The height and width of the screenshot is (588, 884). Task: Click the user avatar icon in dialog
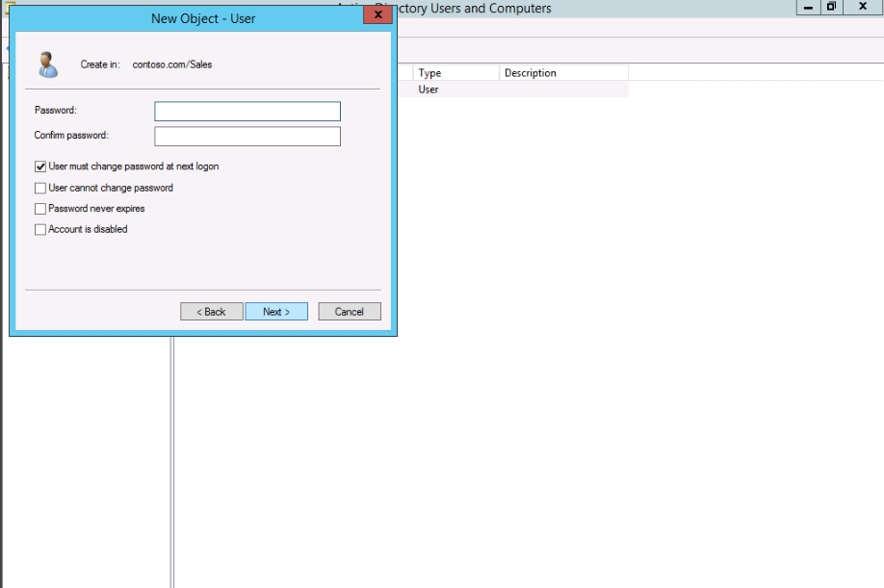48,64
